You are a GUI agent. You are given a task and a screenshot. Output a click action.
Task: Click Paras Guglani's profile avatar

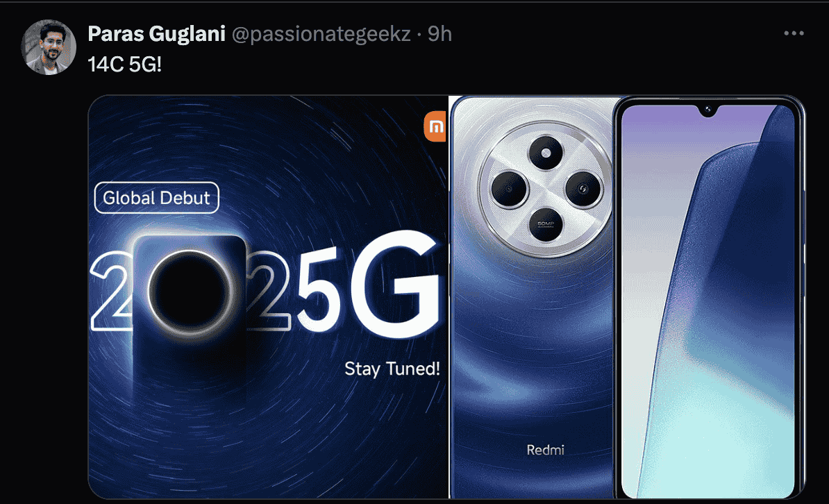[x=49, y=47]
